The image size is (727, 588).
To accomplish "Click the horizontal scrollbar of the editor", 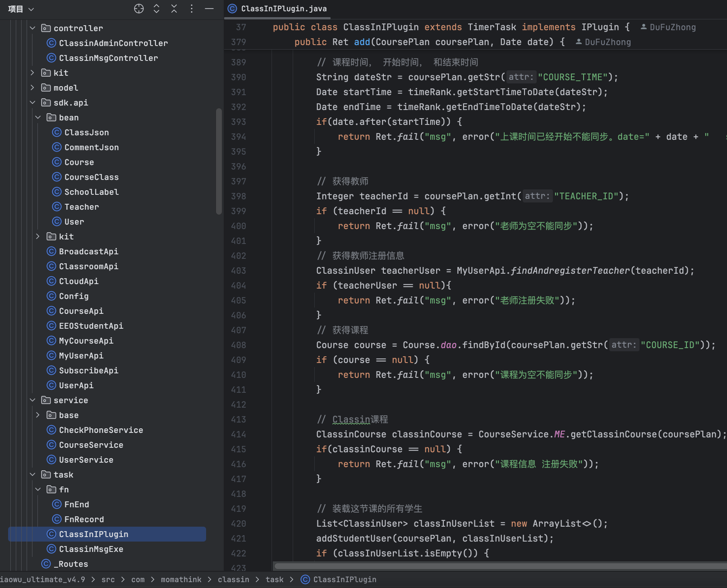I will pos(496,566).
